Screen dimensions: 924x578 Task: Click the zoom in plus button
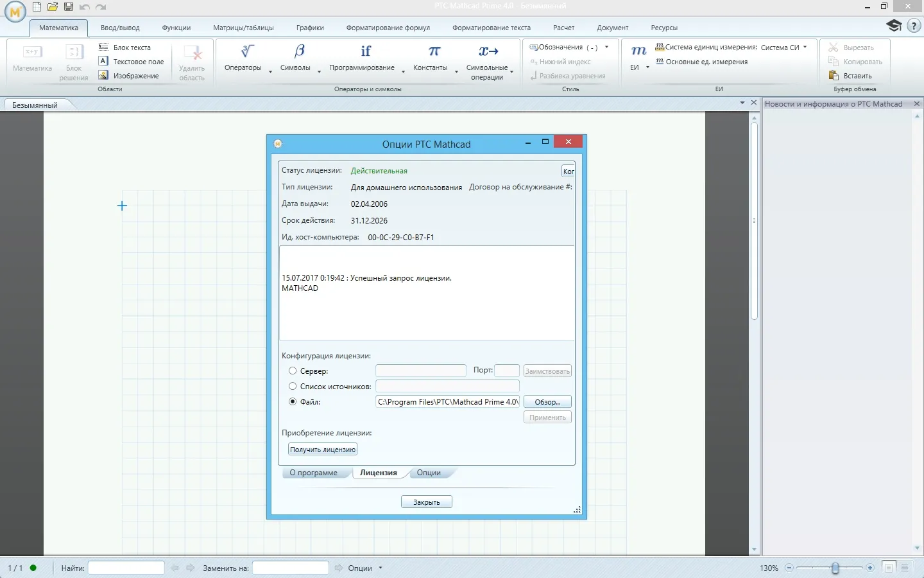[870, 568]
